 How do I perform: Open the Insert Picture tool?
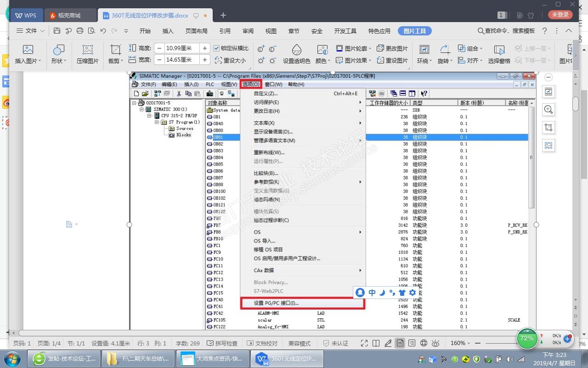coord(28,54)
